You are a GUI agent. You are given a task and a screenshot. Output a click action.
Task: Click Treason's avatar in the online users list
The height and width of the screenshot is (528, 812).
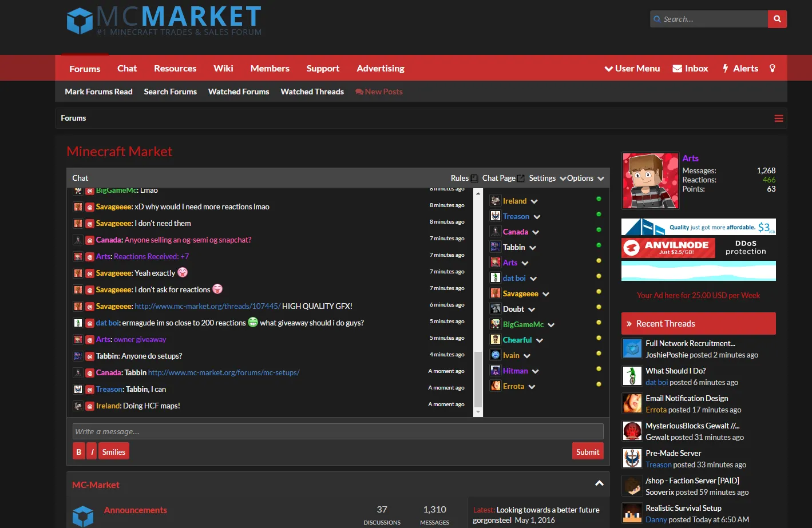coord(496,216)
